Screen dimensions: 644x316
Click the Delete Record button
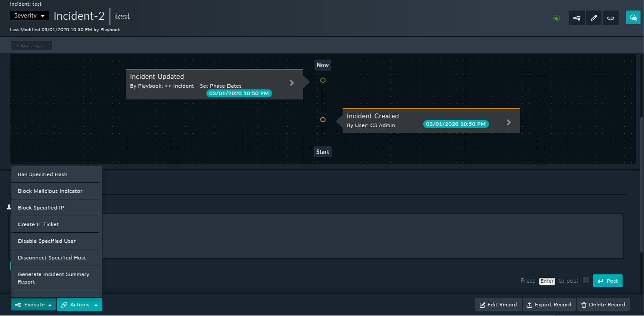click(x=603, y=304)
